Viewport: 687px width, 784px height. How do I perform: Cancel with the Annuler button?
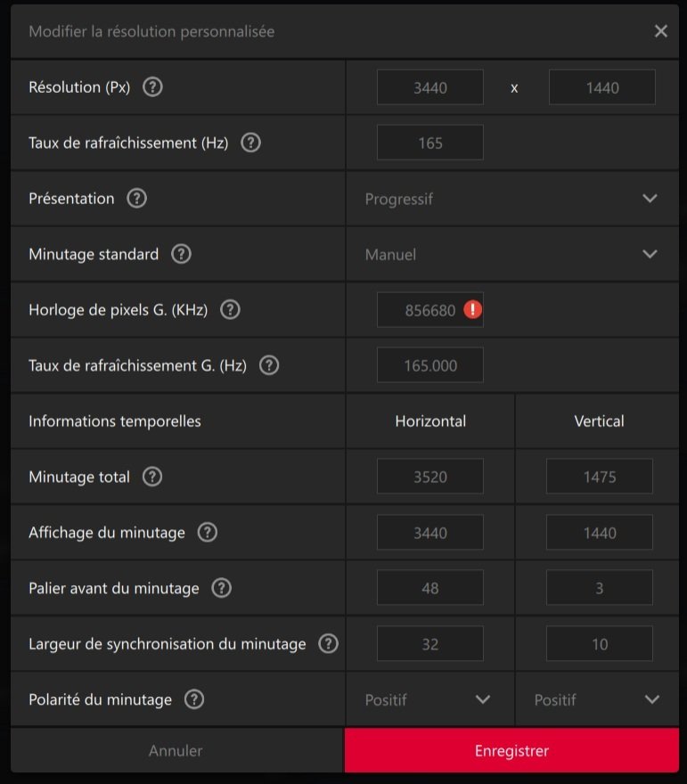177,750
